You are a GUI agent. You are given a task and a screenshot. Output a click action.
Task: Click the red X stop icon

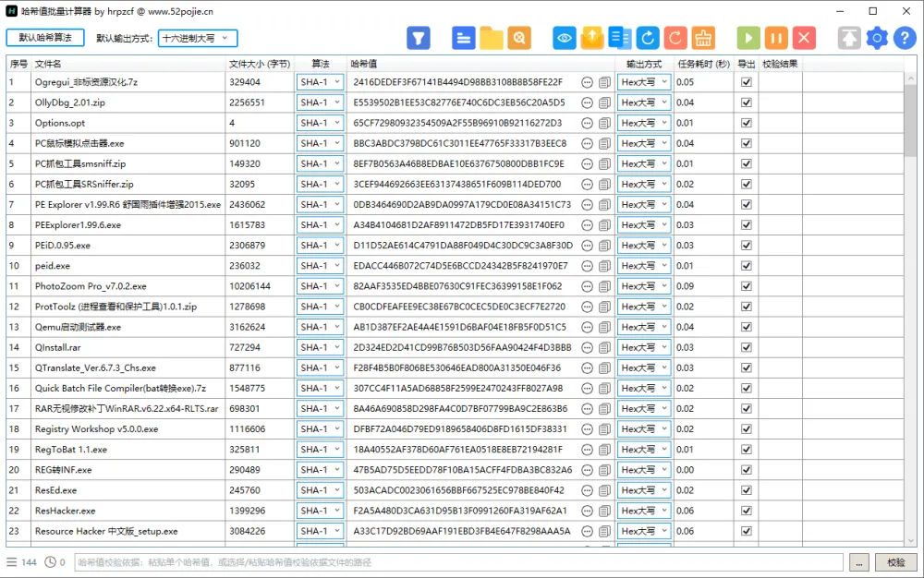click(x=804, y=38)
